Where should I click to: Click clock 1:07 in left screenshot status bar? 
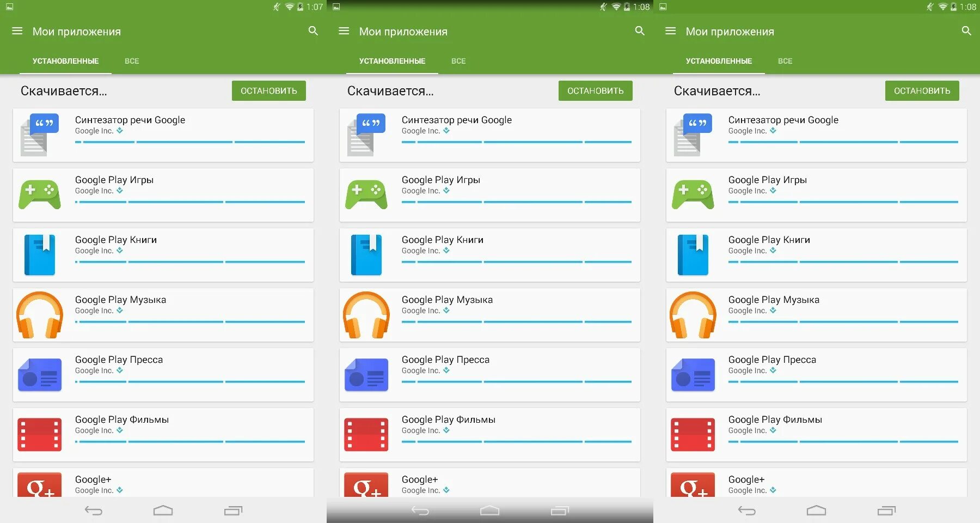315,7
